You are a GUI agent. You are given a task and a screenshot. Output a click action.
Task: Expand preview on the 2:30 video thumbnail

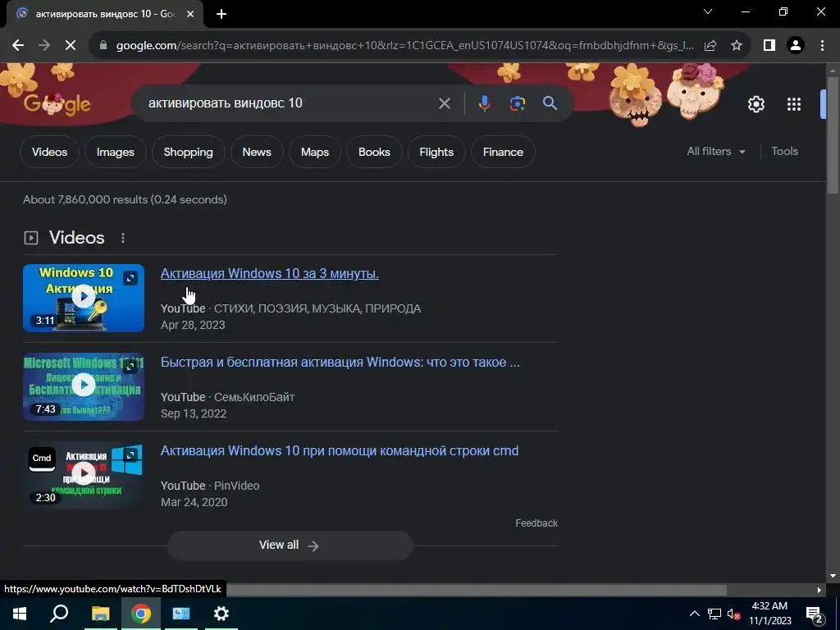tap(130, 454)
